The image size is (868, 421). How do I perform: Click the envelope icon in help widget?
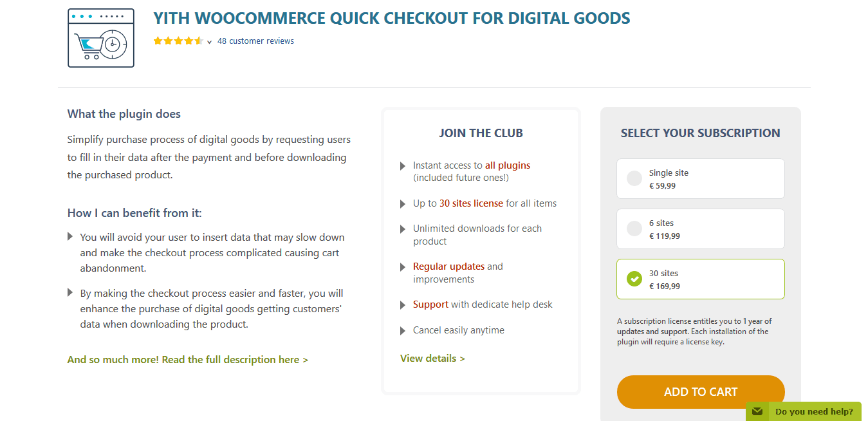(757, 411)
